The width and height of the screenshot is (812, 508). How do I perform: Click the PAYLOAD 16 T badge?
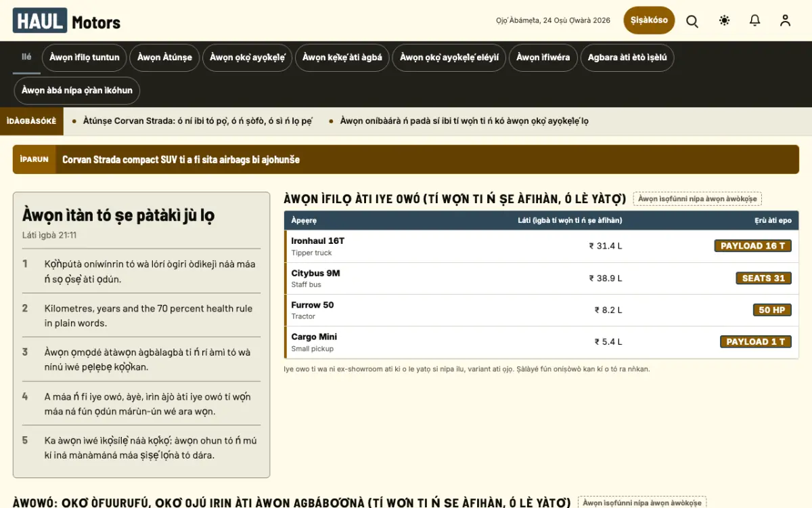pos(753,246)
